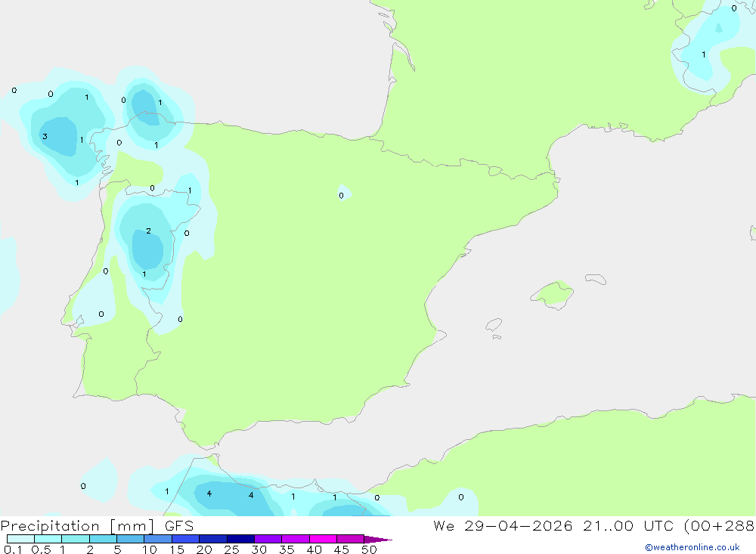Click the above-50 arrow tip of legend
The image size is (756, 554).
pyautogui.click(x=378, y=540)
